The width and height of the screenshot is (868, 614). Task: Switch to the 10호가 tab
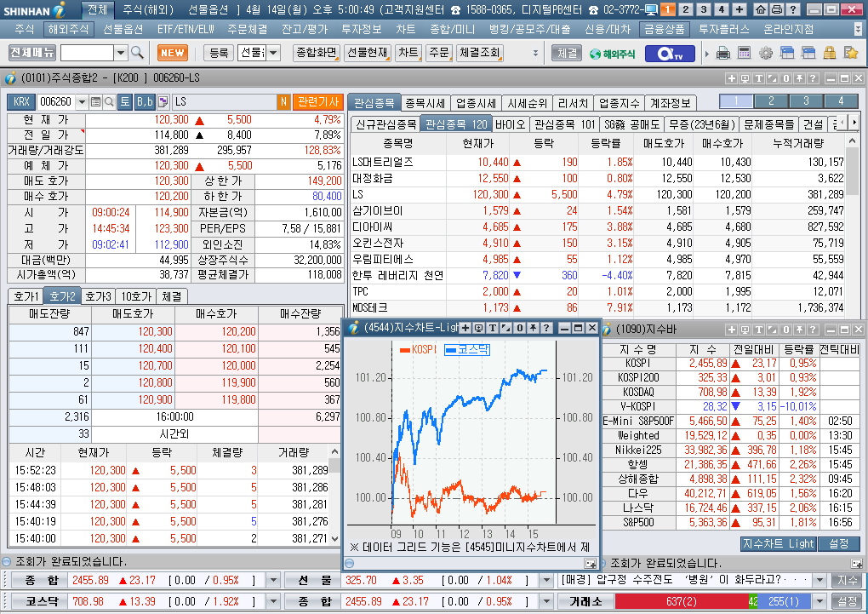tap(136, 296)
